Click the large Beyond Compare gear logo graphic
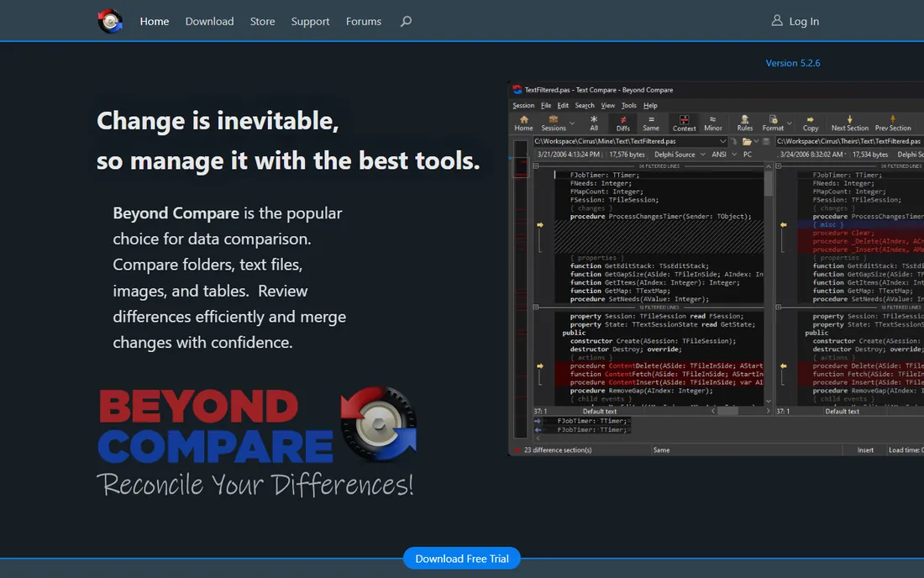 coord(378,424)
